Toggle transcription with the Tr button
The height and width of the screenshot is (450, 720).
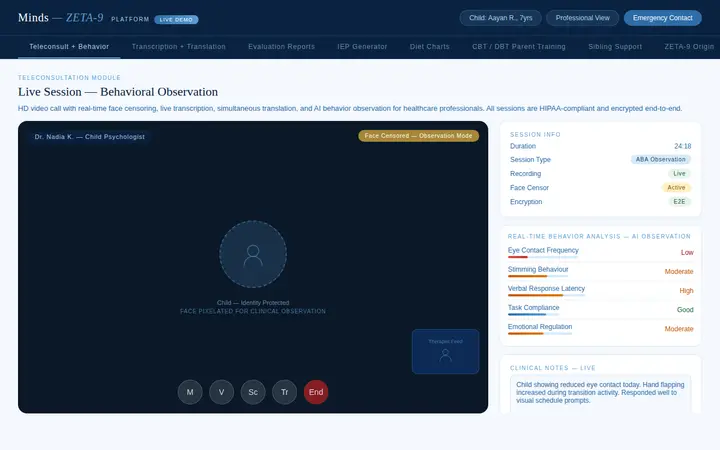pos(284,392)
